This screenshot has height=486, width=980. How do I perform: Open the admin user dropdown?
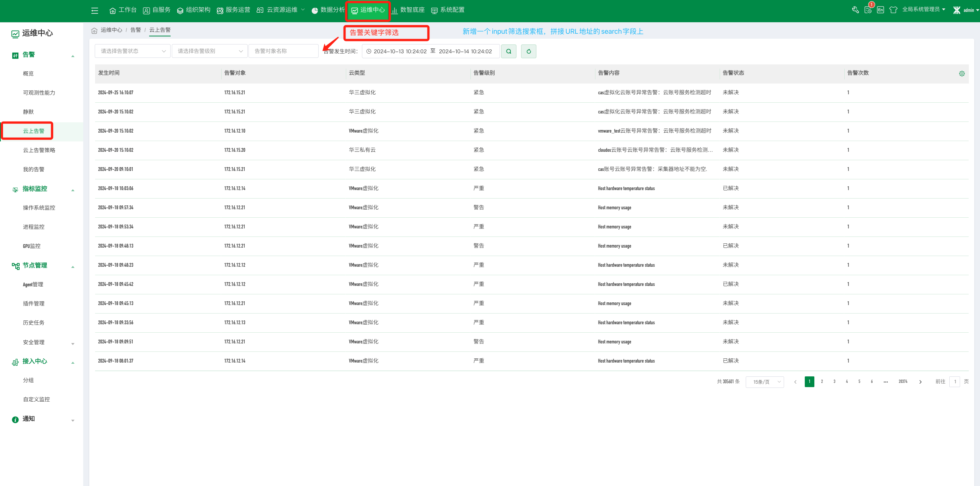click(971, 10)
